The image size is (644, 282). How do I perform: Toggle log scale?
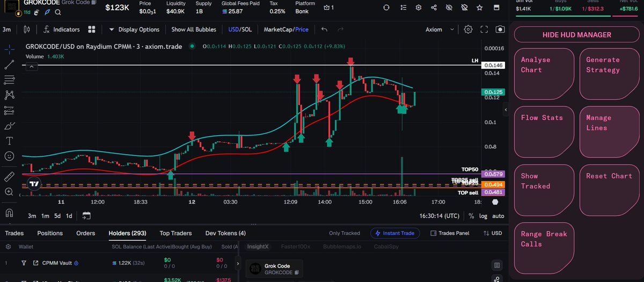483,216
